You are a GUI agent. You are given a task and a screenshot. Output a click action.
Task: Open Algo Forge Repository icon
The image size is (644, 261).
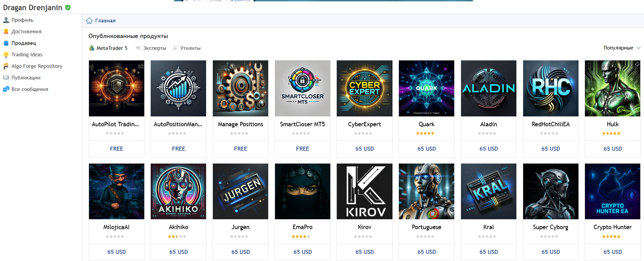click(x=6, y=66)
